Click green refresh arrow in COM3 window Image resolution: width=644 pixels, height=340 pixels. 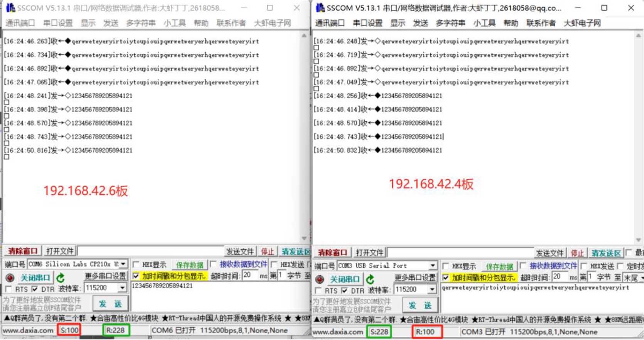click(x=370, y=279)
